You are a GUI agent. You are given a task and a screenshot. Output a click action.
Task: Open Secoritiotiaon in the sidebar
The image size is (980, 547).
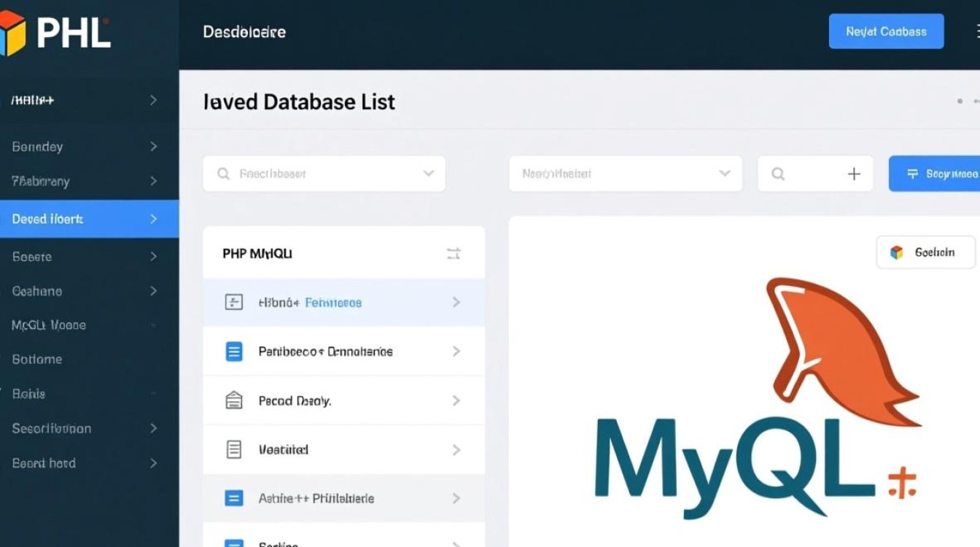tap(52, 429)
